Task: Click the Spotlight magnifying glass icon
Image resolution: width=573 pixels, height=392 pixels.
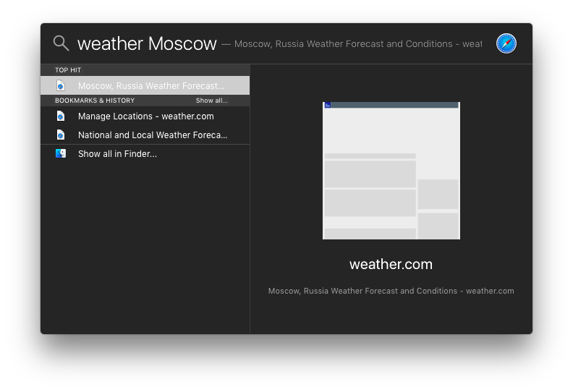Action: point(61,43)
